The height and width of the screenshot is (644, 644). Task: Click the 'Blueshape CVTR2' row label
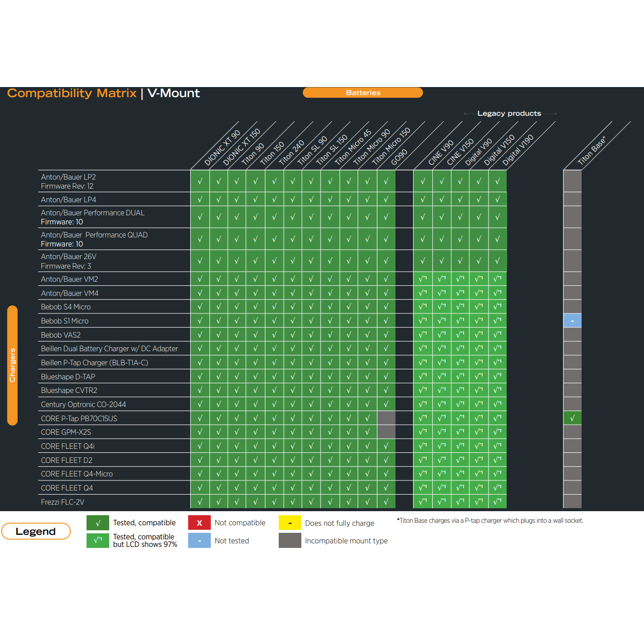click(x=69, y=390)
